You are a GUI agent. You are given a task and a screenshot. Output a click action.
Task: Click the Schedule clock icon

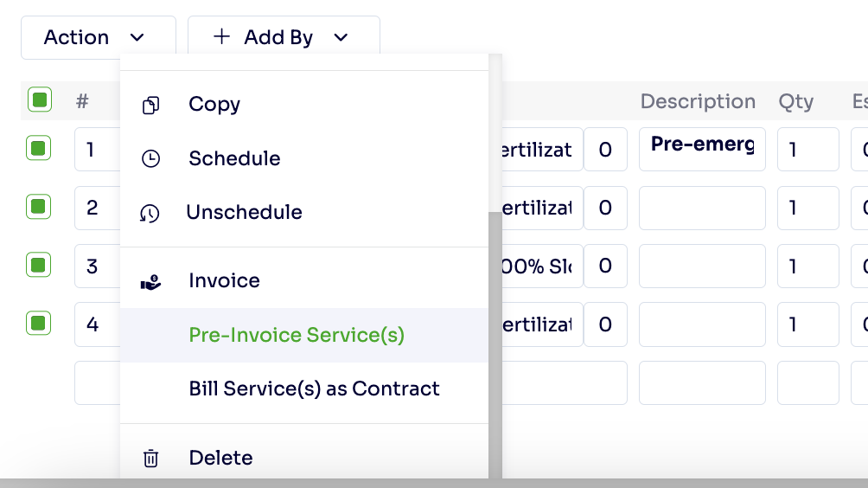150,159
